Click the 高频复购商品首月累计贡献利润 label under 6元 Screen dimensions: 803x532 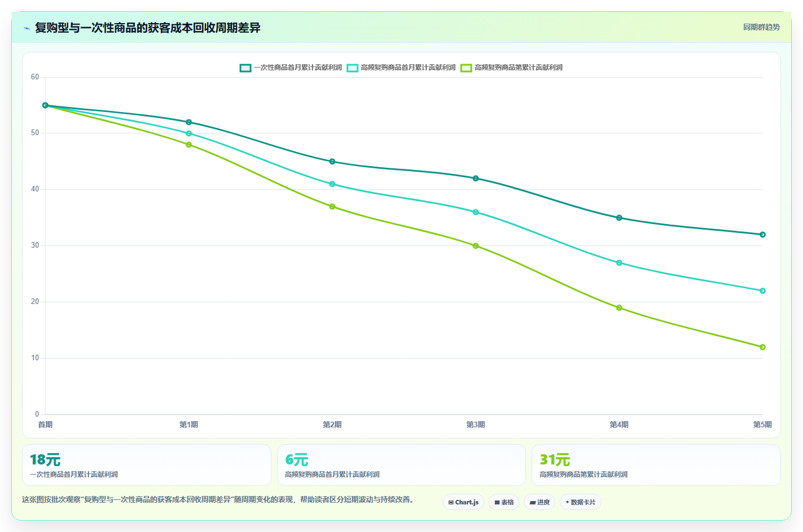[x=332, y=475]
